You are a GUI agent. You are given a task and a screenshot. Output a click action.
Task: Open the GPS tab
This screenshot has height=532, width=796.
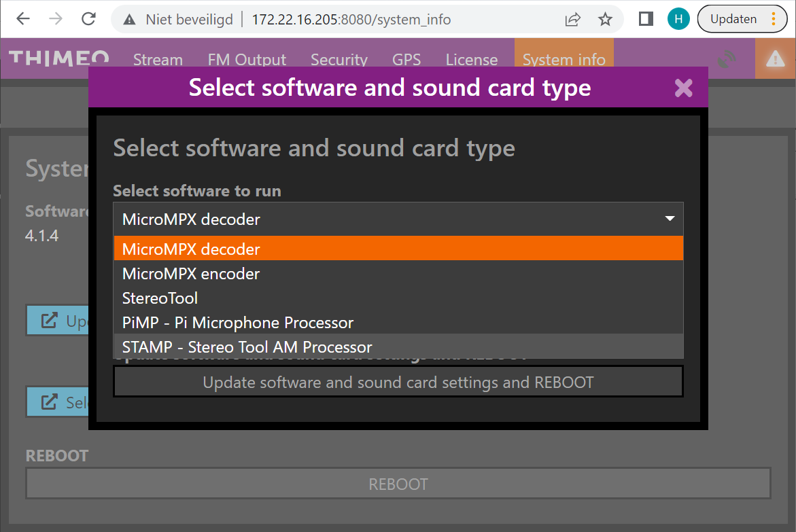[x=406, y=59]
